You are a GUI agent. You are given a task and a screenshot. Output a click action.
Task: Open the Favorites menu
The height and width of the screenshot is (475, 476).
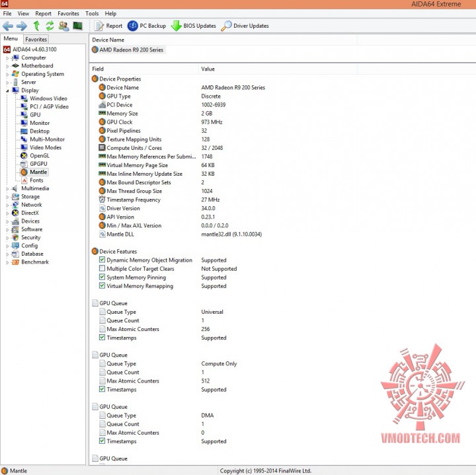68,13
